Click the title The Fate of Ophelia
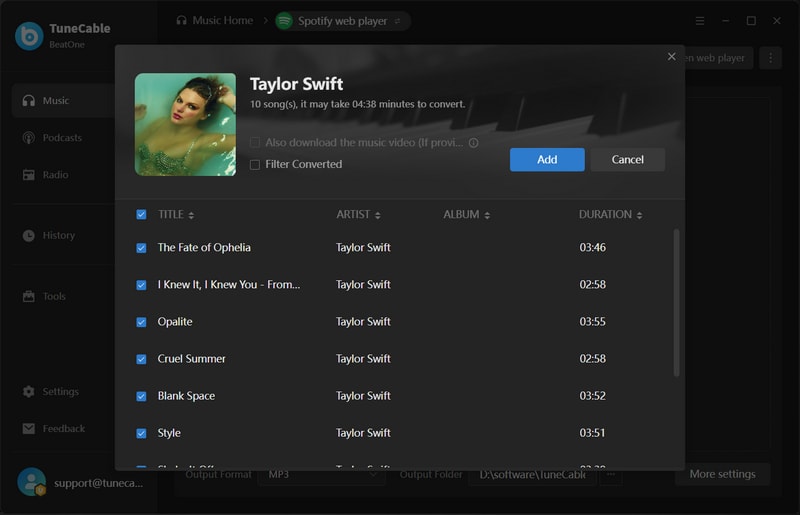 [204, 248]
